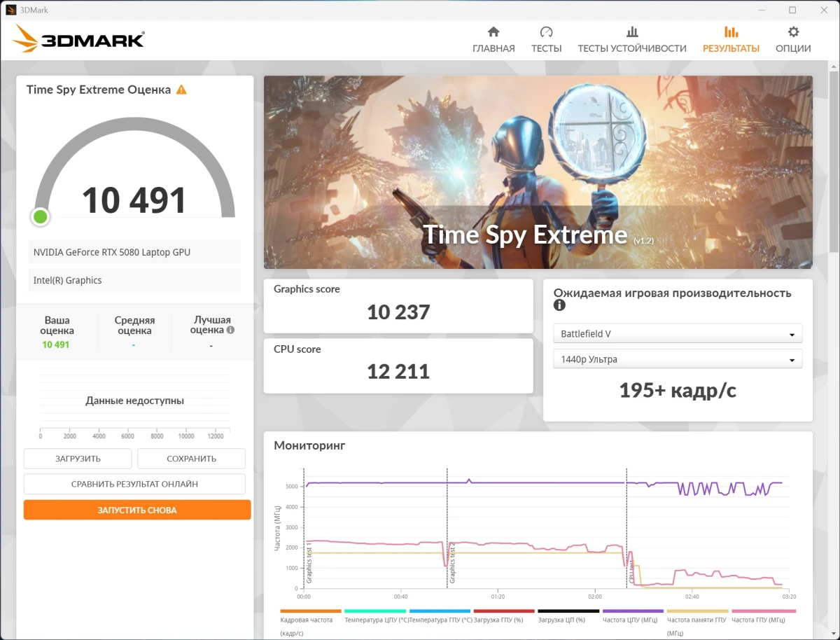Toggle the red Загрузка ГПУ legend swatch
The height and width of the screenshot is (640, 840).
[x=504, y=611]
